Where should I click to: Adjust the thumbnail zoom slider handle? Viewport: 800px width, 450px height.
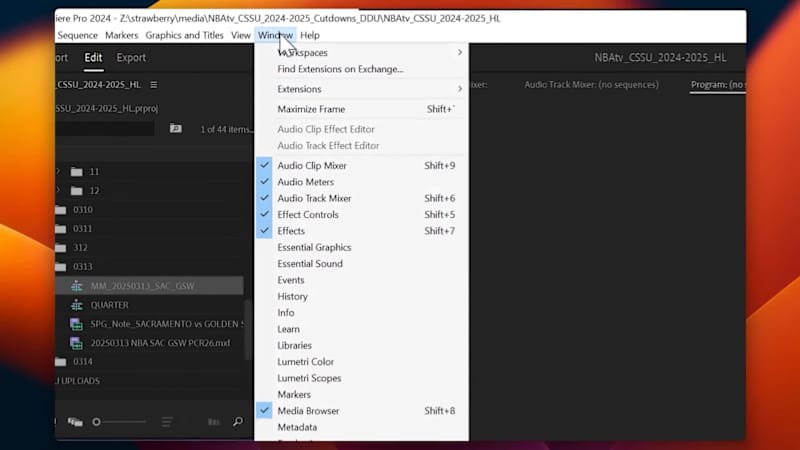96,422
